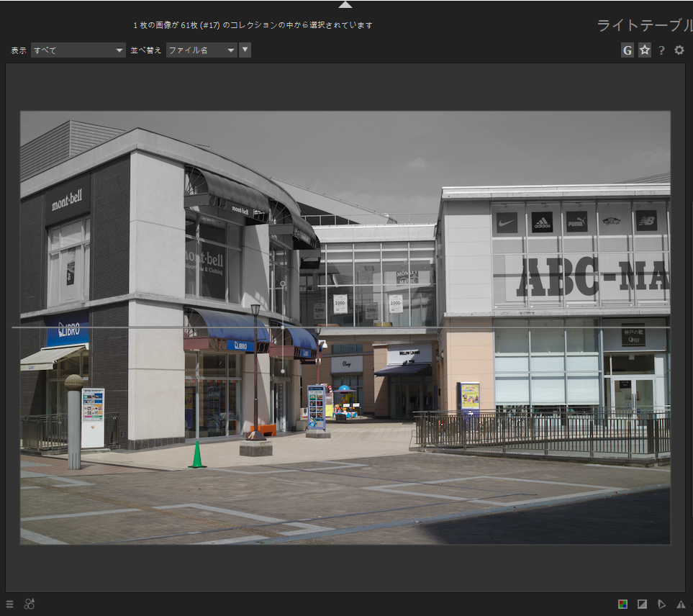Viewport: 693px width, 616px height.
Task: Toggle clipping indication half-square icon
Action: tap(642, 604)
